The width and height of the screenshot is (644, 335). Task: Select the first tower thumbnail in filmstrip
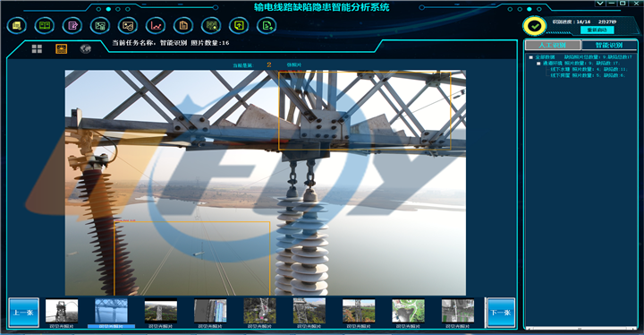click(x=62, y=311)
